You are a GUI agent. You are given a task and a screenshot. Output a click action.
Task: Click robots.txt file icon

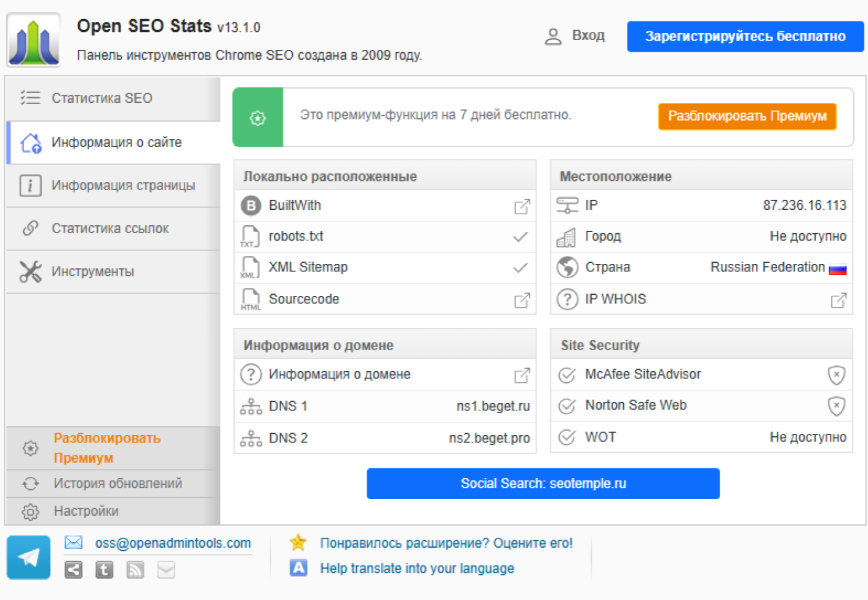250,236
